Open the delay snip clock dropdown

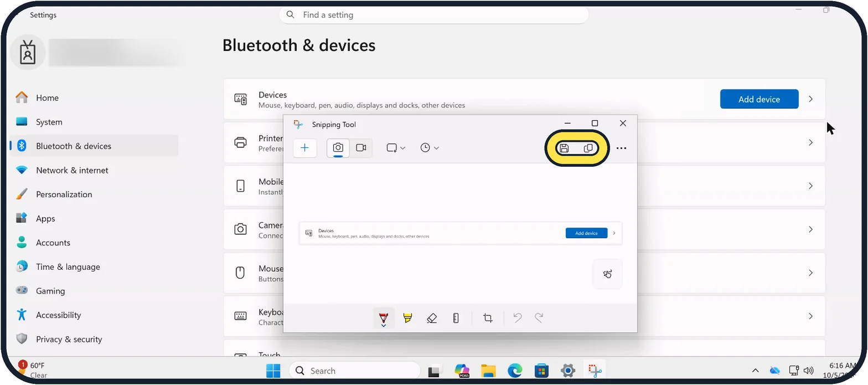429,148
